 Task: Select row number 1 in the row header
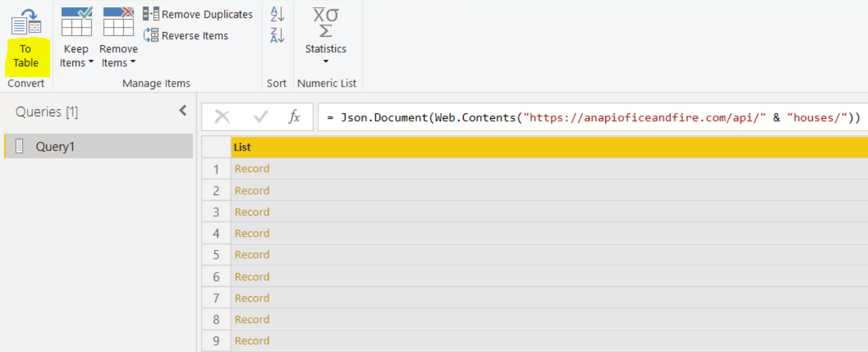pos(216,169)
